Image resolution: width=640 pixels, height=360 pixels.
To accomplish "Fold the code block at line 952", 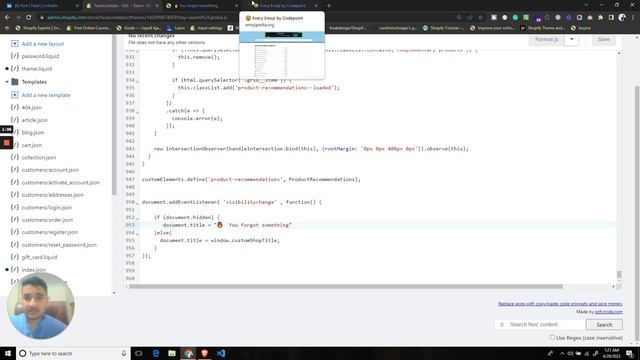I will [x=137, y=218].
